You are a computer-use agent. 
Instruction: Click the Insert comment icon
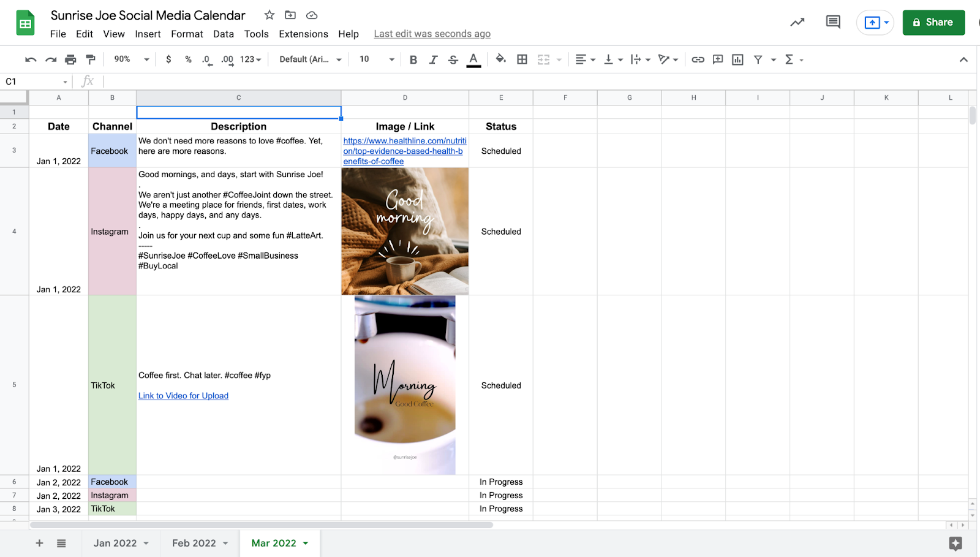click(x=718, y=59)
